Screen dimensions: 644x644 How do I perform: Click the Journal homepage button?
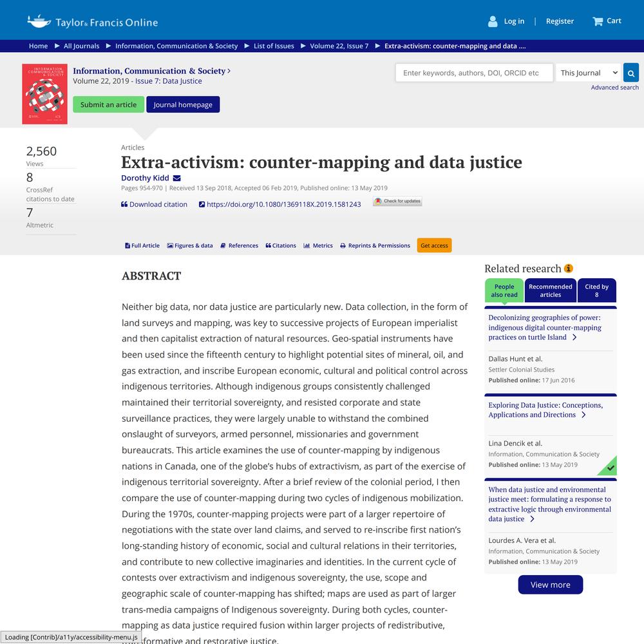pos(183,104)
